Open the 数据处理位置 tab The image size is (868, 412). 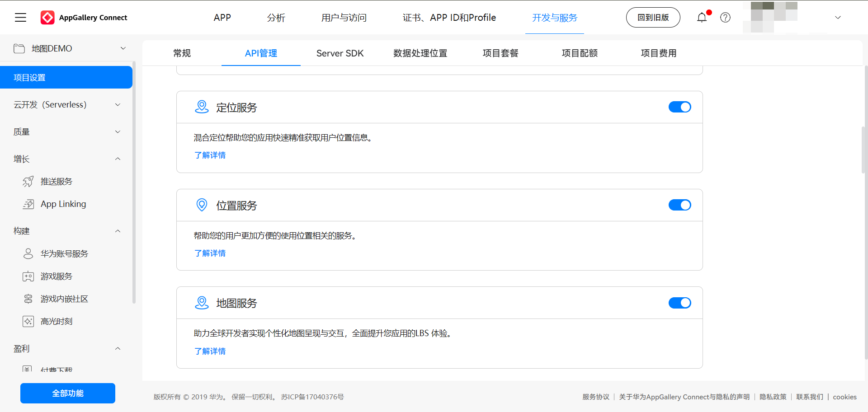[420, 53]
